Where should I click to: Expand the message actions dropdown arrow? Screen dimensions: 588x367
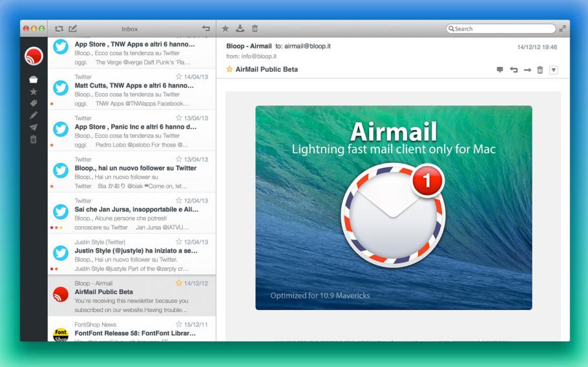point(553,70)
